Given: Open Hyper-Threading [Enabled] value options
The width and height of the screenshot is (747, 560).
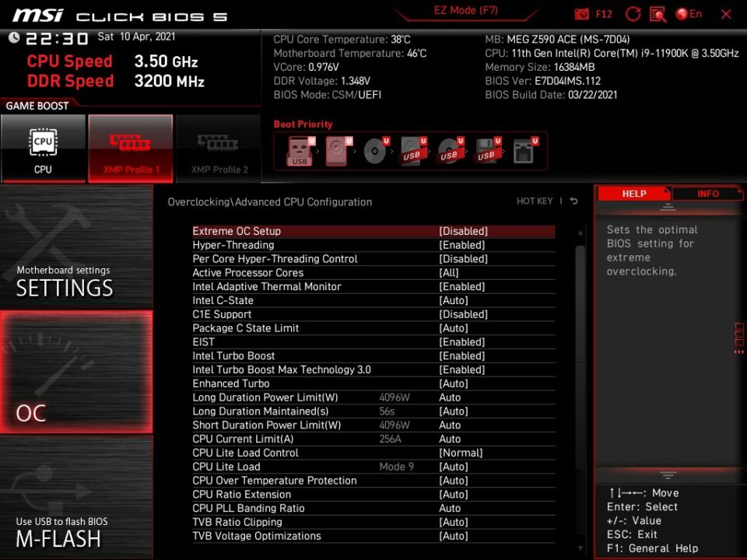Looking at the screenshot, I should coord(462,245).
